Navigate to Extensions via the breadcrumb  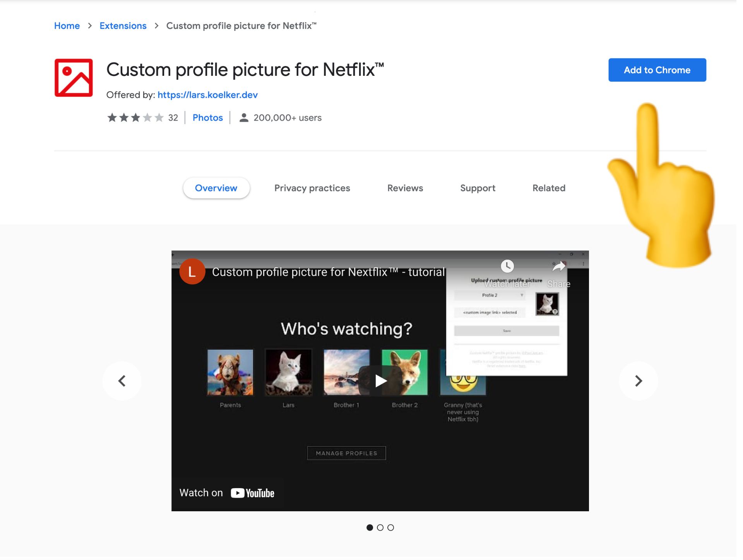pos(123,26)
